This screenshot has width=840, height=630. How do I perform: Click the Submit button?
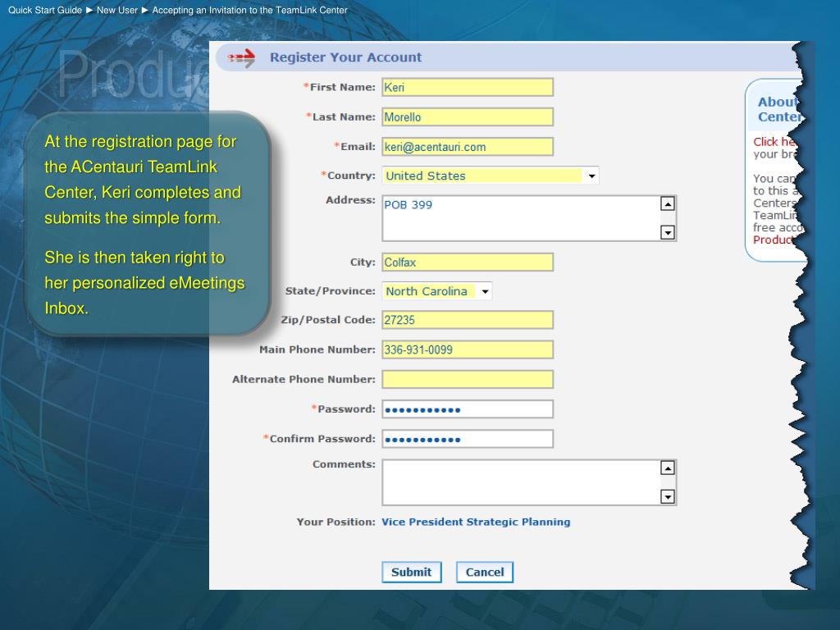coord(412,572)
